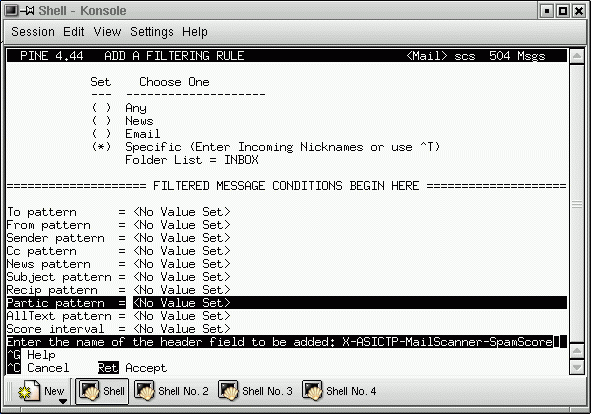Open the Edit menu
Screen dimensions: 591x414
(73, 32)
